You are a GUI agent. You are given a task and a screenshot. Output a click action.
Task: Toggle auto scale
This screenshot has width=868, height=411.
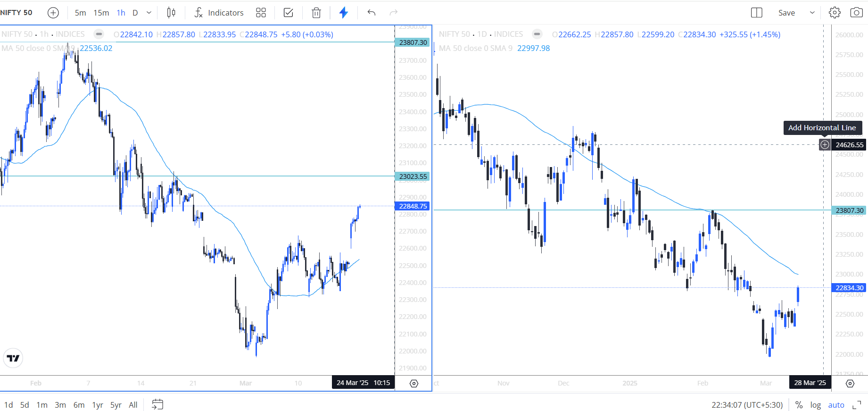point(836,405)
